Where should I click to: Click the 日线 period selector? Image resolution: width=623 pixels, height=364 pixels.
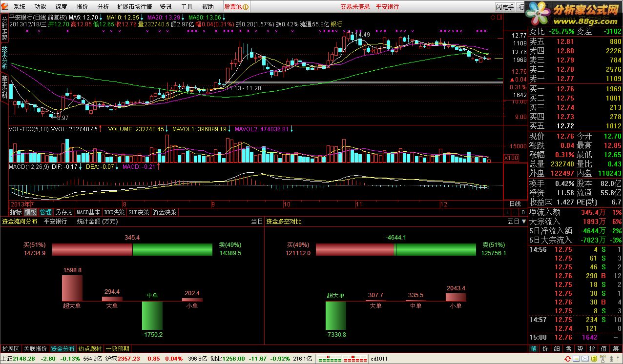[x=515, y=203]
